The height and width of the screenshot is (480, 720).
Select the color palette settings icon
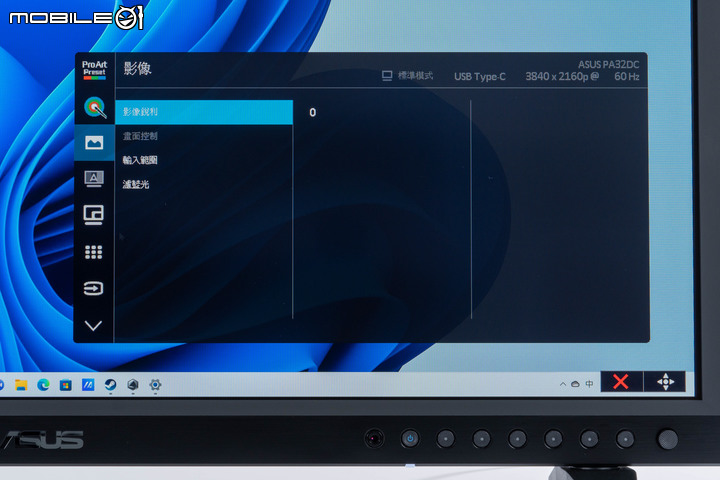click(x=95, y=107)
